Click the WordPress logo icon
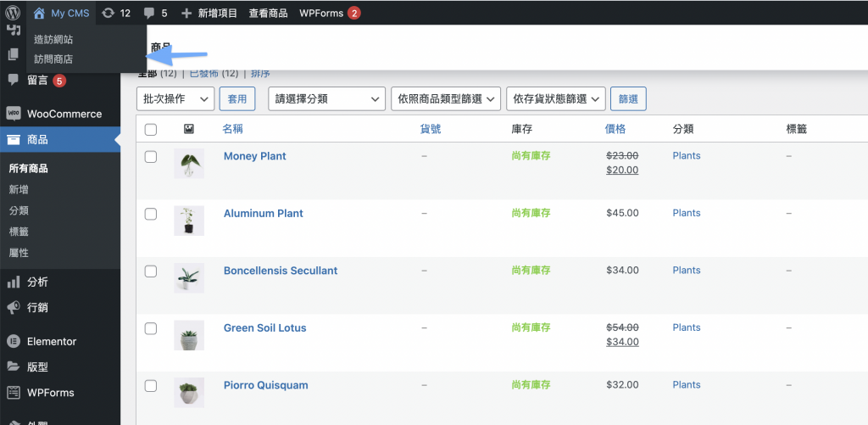 click(x=13, y=13)
